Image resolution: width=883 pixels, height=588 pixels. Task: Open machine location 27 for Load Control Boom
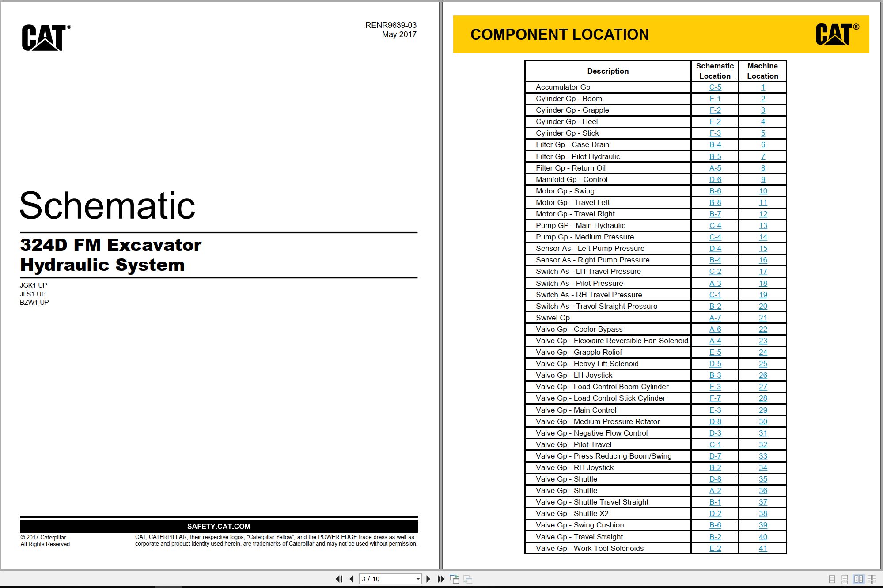[763, 387]
